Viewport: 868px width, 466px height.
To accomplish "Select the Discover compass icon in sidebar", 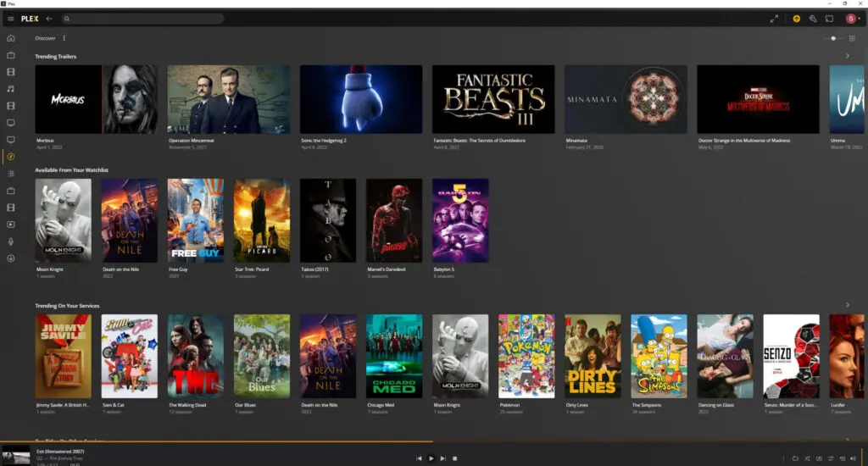I will point(10,157).
